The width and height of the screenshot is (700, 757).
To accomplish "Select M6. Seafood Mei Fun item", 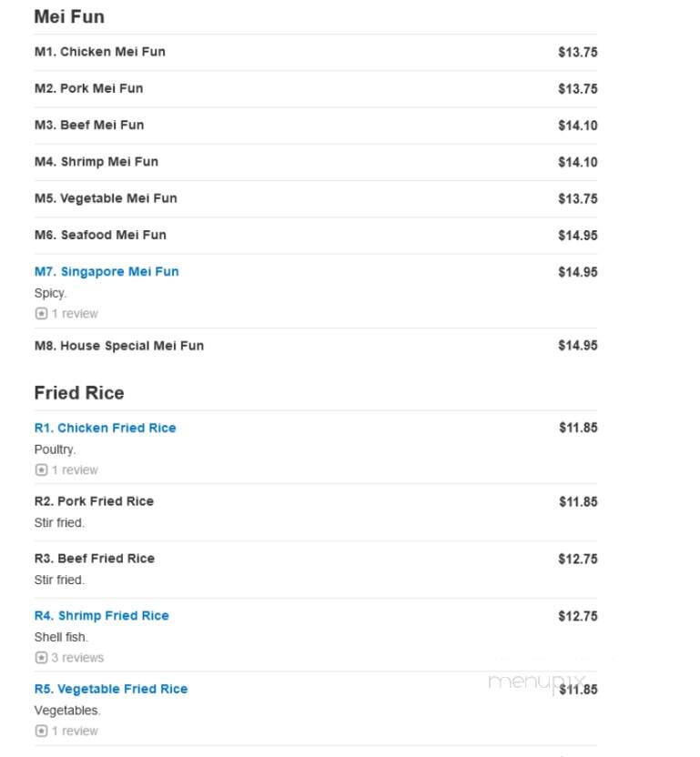I will click(x=316, y=236).
